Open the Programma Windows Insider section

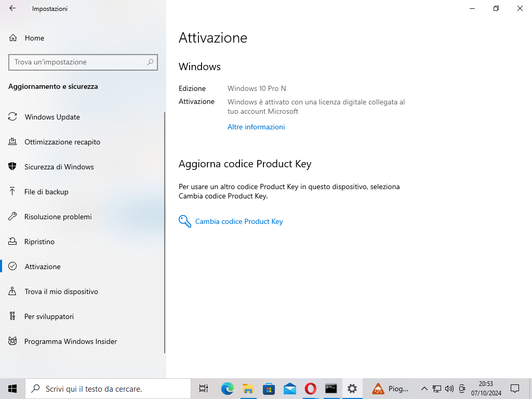(x=72, y=341)
